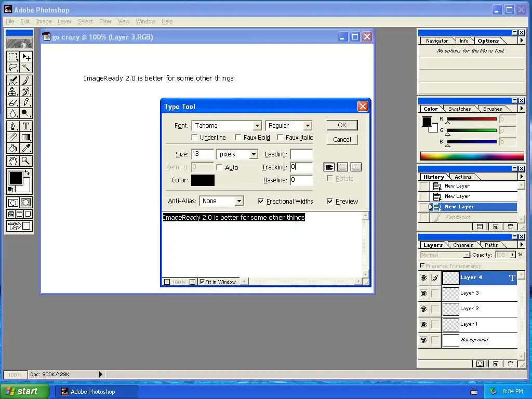The image size is (532, 399).
Task: Click OK in Type Tool dialog
Action: 342,125
